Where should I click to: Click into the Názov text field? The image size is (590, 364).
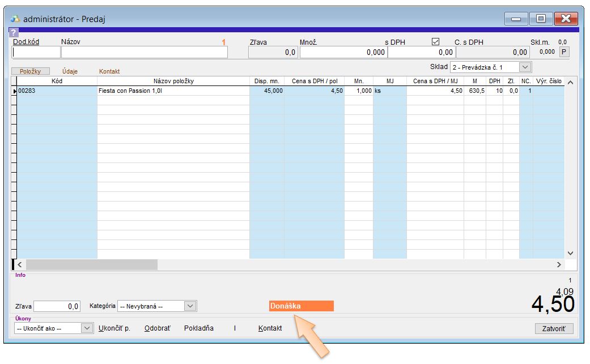click(x=145, y=52)
